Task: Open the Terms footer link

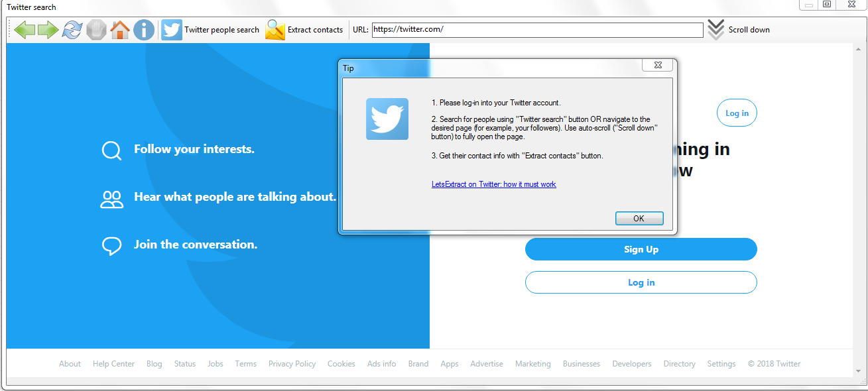Action: [x=245, y=364]
